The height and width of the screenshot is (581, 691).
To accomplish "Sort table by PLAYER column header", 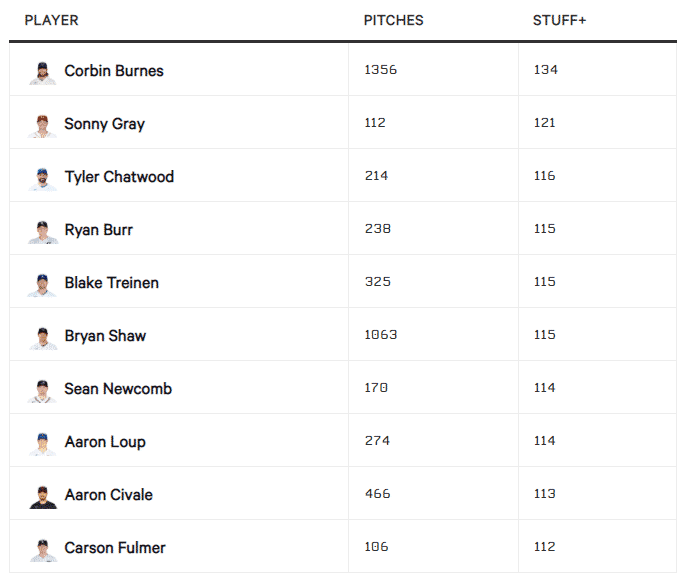I will (51, 20).
